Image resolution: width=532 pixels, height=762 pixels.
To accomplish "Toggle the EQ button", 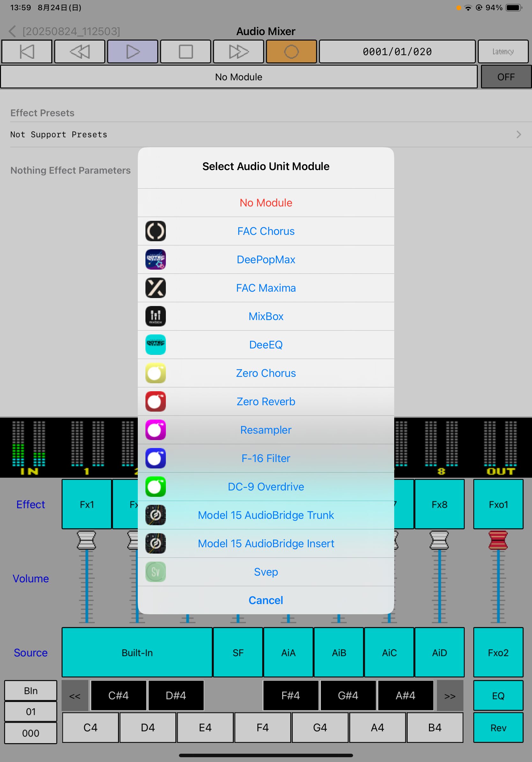I will click(498, 695).
